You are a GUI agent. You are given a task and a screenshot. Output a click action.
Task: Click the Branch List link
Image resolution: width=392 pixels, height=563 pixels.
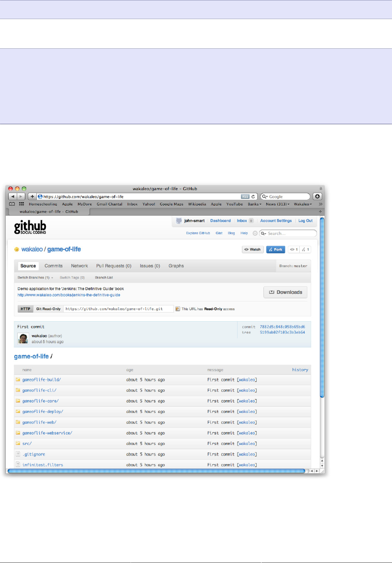[x=104, y=278]
